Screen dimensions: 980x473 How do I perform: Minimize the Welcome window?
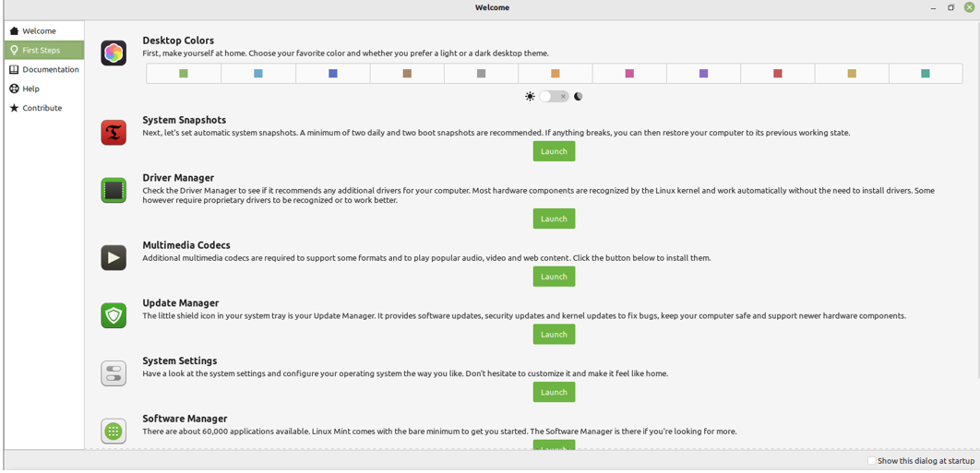click(x=933, y=7)
